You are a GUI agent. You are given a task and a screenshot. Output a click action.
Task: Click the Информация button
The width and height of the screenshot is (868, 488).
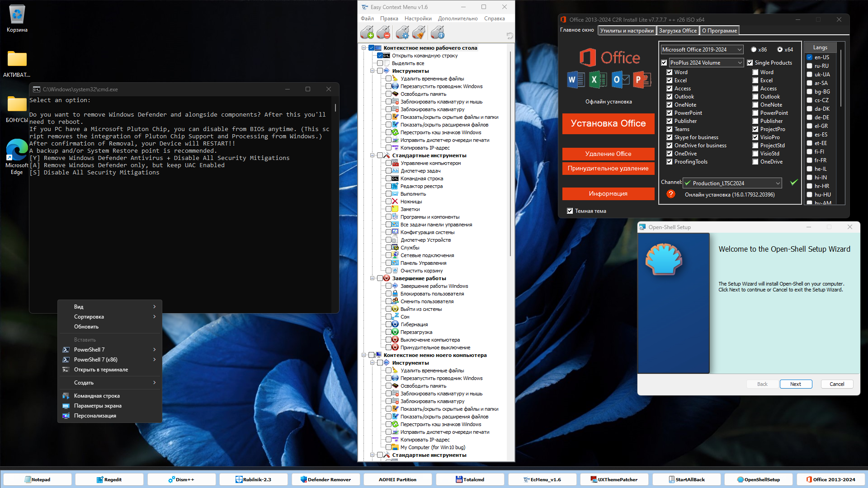609,194
